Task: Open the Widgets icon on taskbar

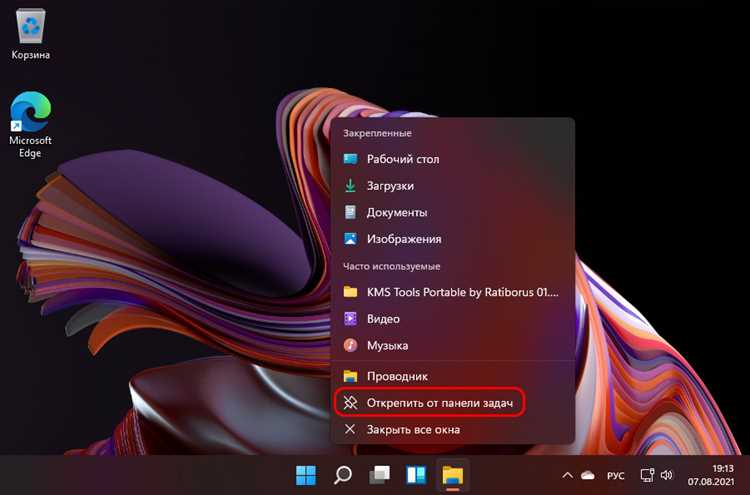Action: 416,475
